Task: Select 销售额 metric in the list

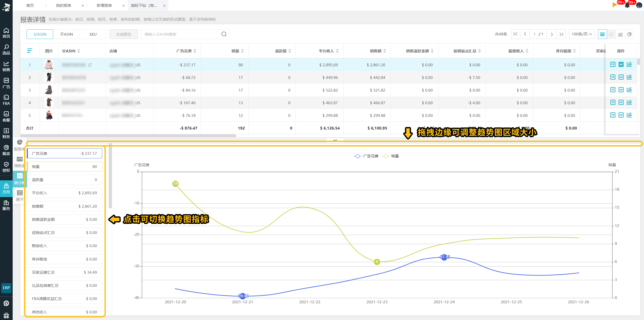Action: (65, 206)
